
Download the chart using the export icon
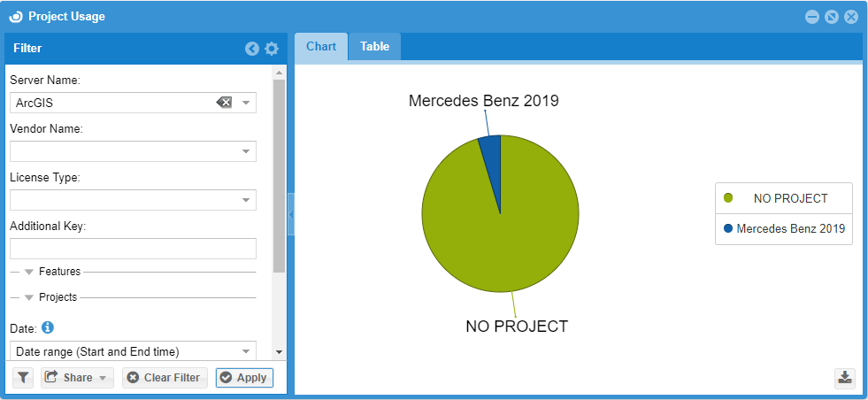coord(845,378)
